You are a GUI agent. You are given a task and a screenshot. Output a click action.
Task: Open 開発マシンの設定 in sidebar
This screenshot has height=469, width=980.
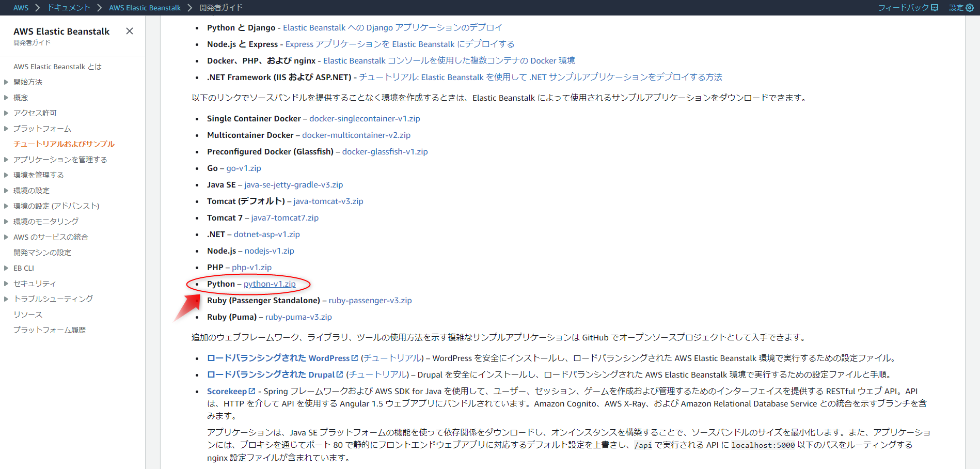click(x=42, y=253)
